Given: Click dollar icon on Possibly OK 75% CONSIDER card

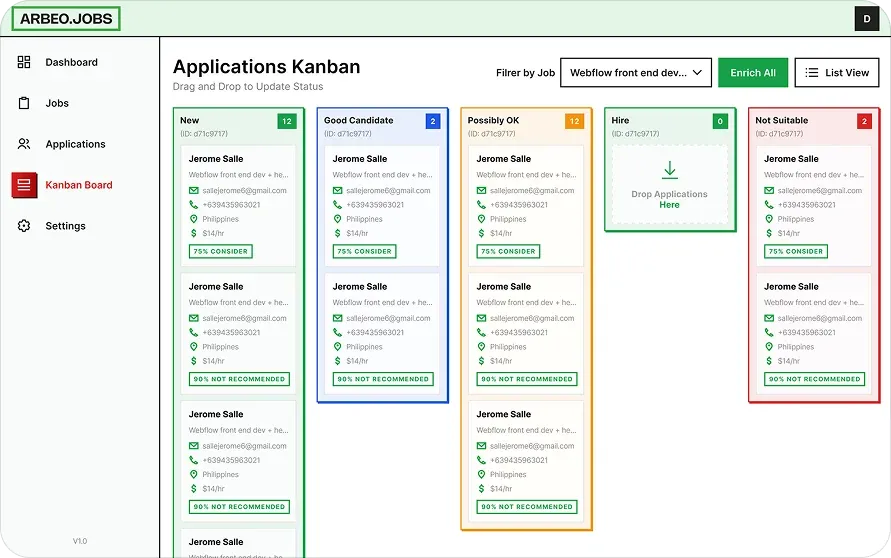Looking at the screenshot, I should pyautogui.click(x=481, y=233).
